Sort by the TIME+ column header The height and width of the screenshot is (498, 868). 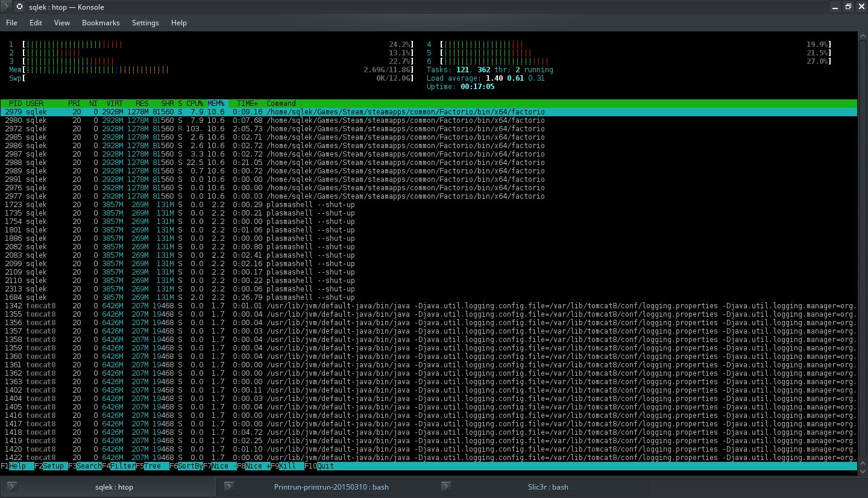[x=248, y=104]
